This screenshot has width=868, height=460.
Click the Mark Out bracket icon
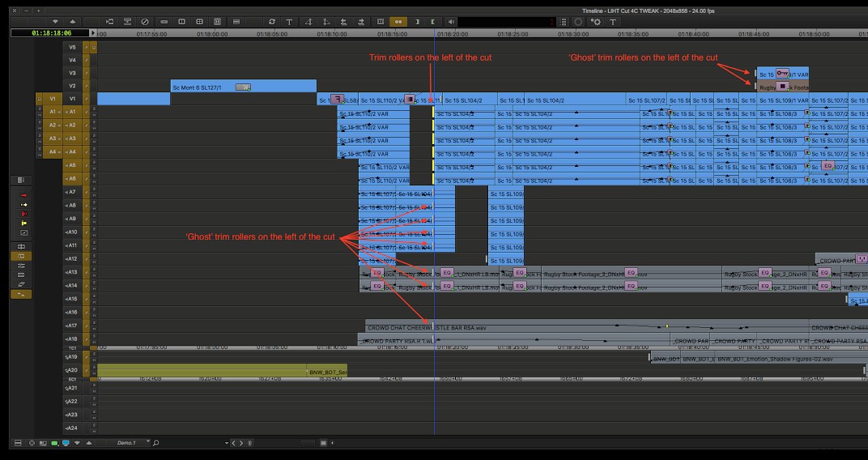tap(433, 22)
